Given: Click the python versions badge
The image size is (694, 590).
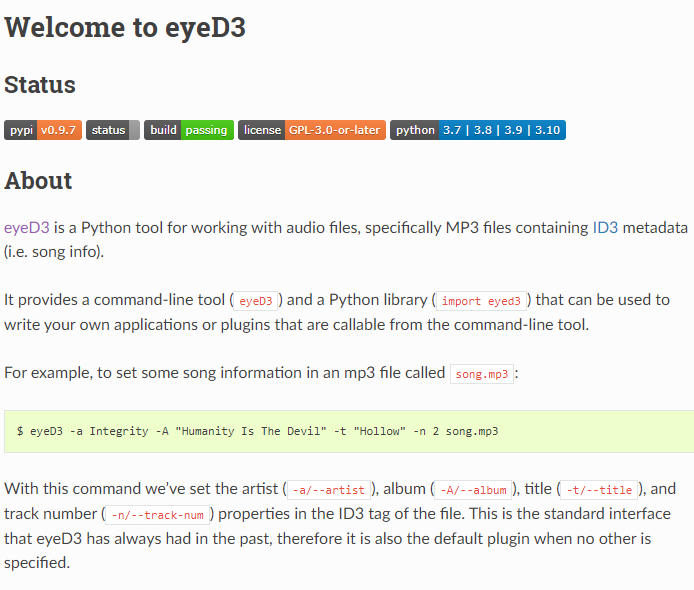Looking at the screenshot, I should click(x=477, y=130).
